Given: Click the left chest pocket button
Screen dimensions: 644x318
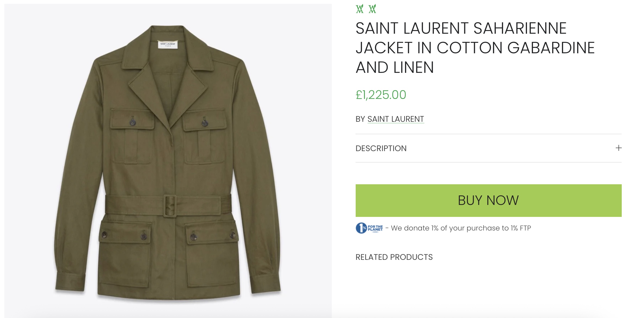Looking at the screenshot, I should pos(132,122).
